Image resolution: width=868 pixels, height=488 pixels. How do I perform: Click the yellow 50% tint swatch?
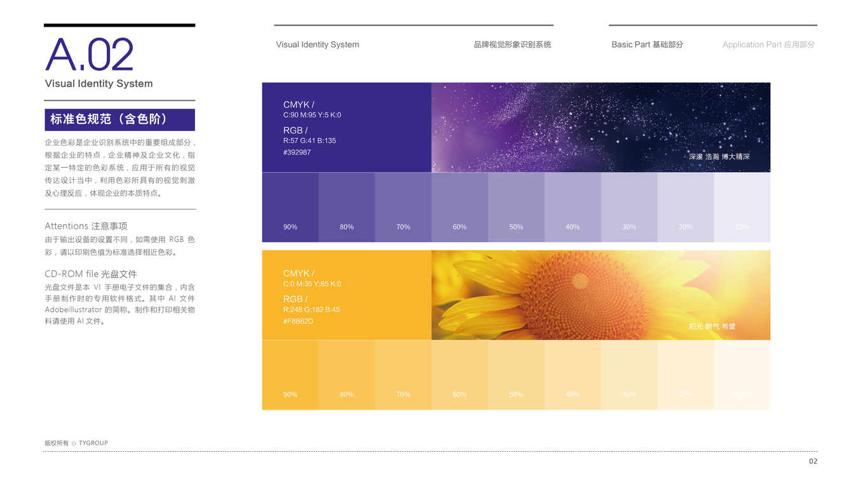(x=517, y=375)
